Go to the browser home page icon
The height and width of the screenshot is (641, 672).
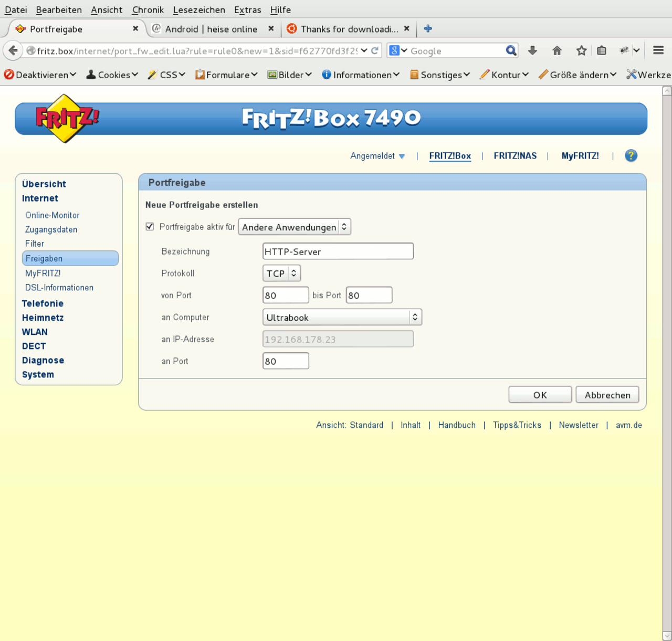coord(557,51)
